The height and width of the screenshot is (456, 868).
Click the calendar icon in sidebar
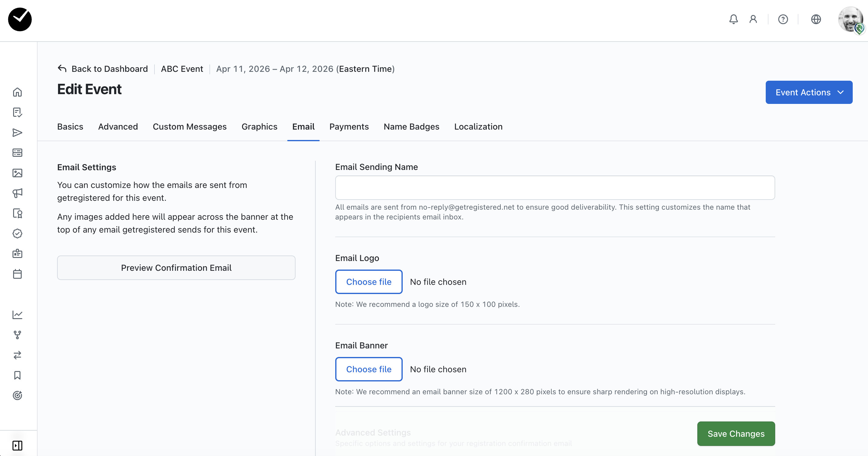click(x=17, y=274)
